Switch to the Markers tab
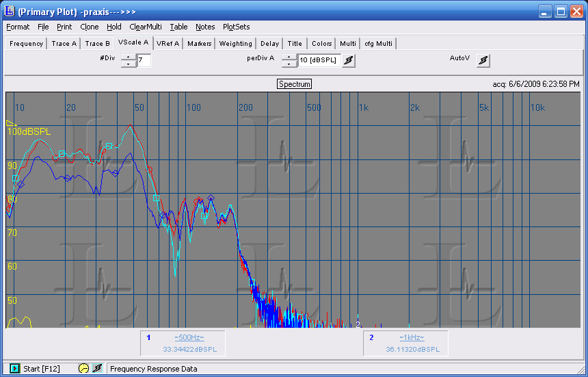Image resolution: width=588 pixels, height=377 pixels. click(x=199, y=43)
